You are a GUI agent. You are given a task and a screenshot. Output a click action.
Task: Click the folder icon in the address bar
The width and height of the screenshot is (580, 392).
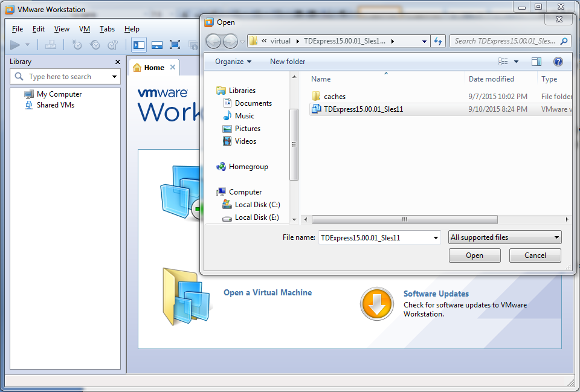coord(253,40)
